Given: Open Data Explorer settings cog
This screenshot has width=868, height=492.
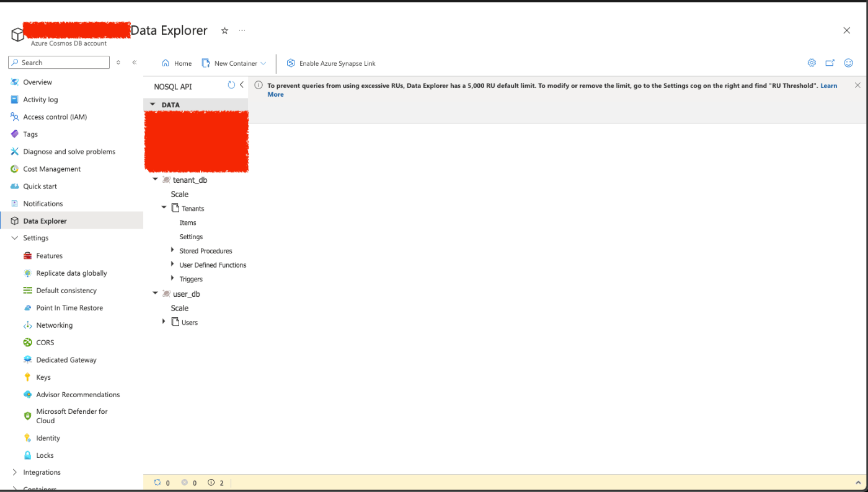Looking at the screenshot, I should [812, 63].
